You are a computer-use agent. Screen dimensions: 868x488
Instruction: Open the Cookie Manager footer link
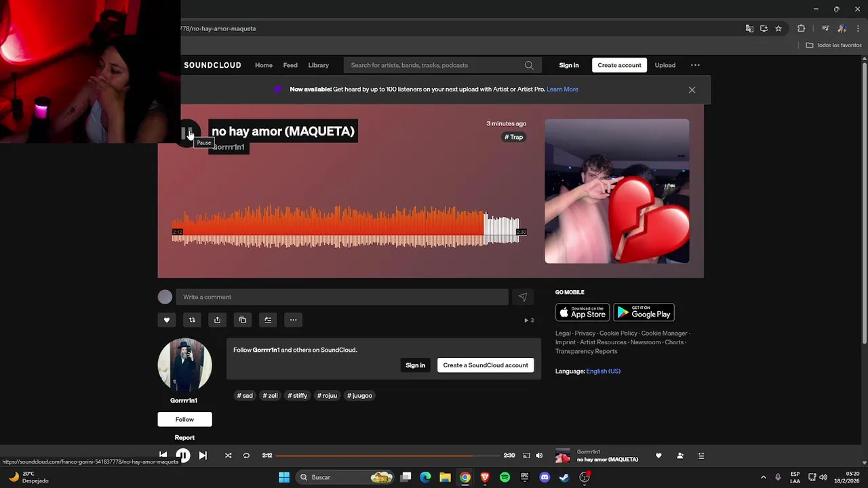pos(664,333)
